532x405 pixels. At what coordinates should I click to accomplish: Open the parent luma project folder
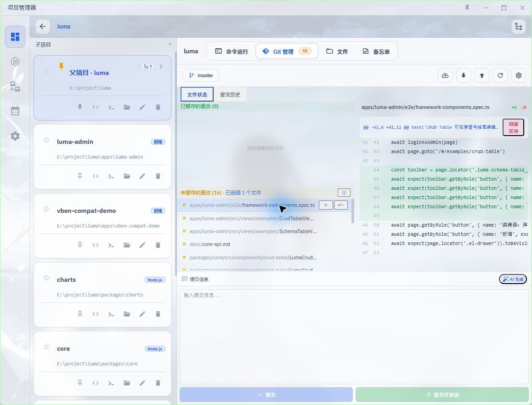pyautogui.click(x=126, y=107)
